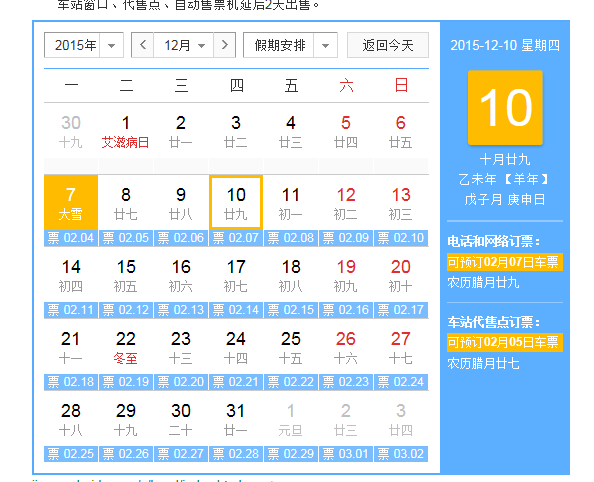
Task: Select December 6 廿五 cell
Action: click(x=401, y=131)
